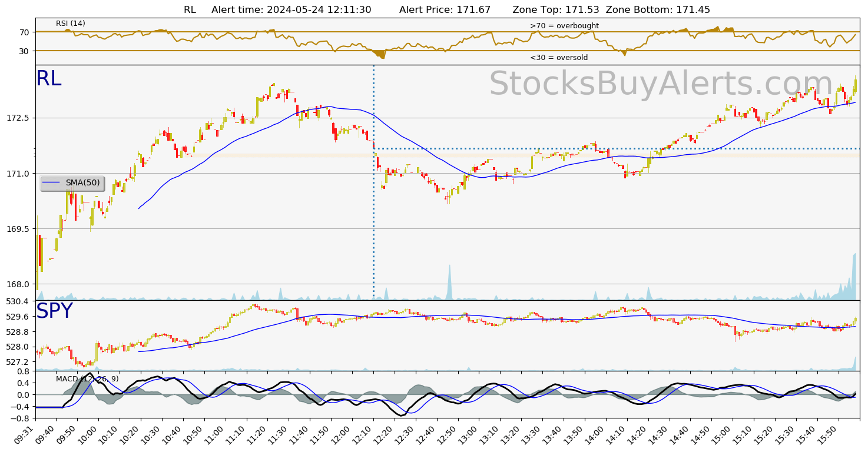Click the 13:00 time axis label
This screenshot has height=452, width=868.
pos(468,436)
